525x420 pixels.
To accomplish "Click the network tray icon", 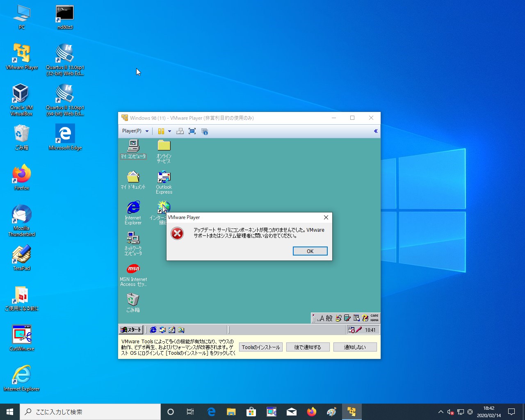I will coord(461,412).
